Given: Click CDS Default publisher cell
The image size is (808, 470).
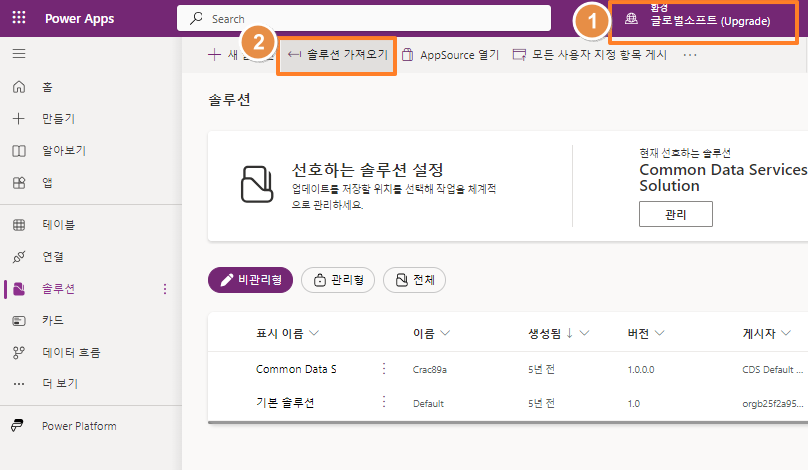Looking at the screenshot, I should click(x=772, y=370).
